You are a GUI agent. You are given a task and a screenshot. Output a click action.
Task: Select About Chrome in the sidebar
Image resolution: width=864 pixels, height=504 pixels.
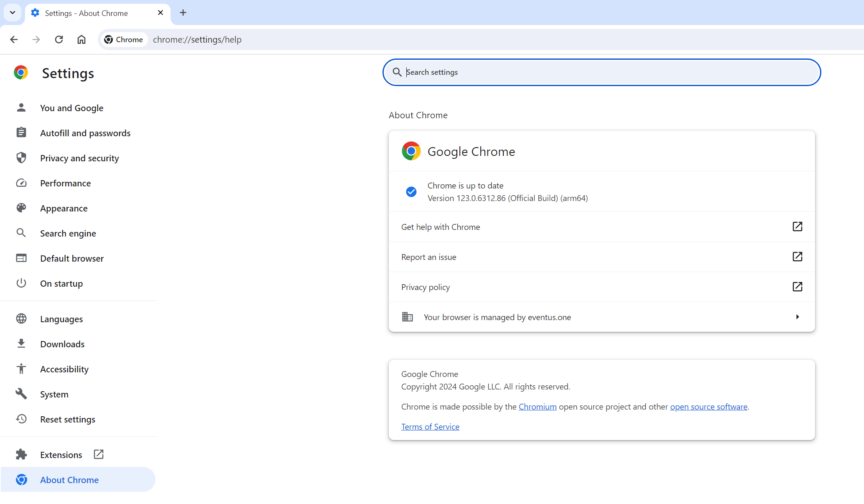pyautogui.click(x=69, y=479)
